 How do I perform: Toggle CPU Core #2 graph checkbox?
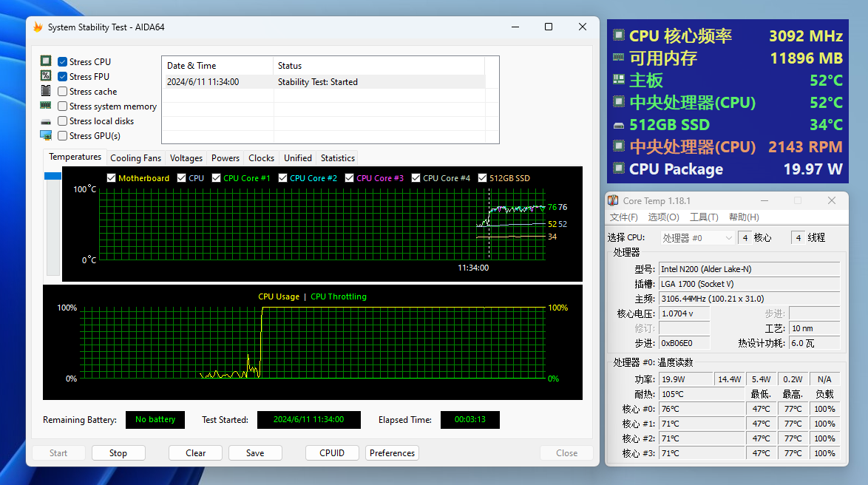click(x=283, y=177)
